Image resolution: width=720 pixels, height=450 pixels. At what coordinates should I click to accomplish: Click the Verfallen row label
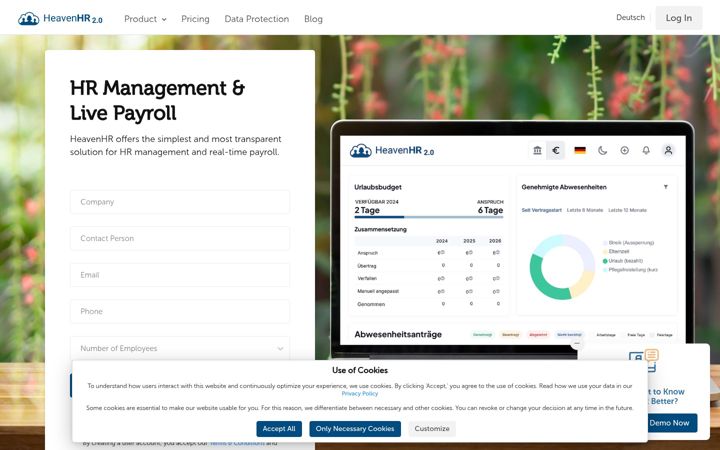367,279
